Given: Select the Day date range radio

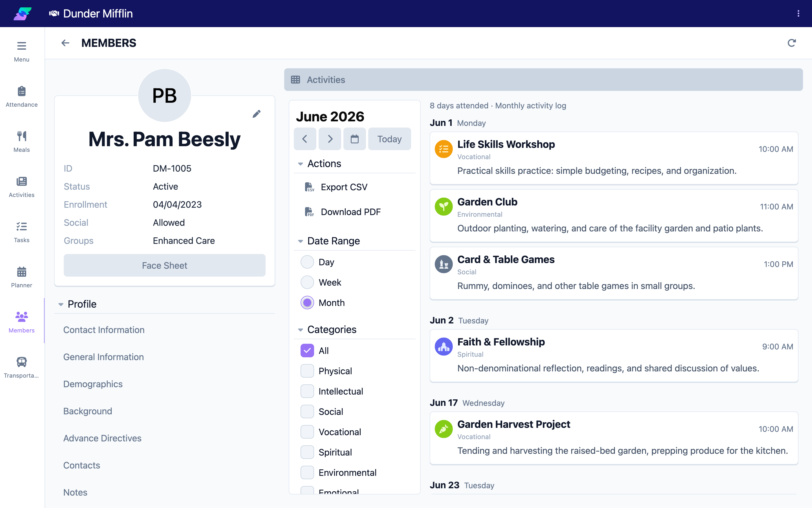Looking at the screenshot, I should tap(307, 262).
